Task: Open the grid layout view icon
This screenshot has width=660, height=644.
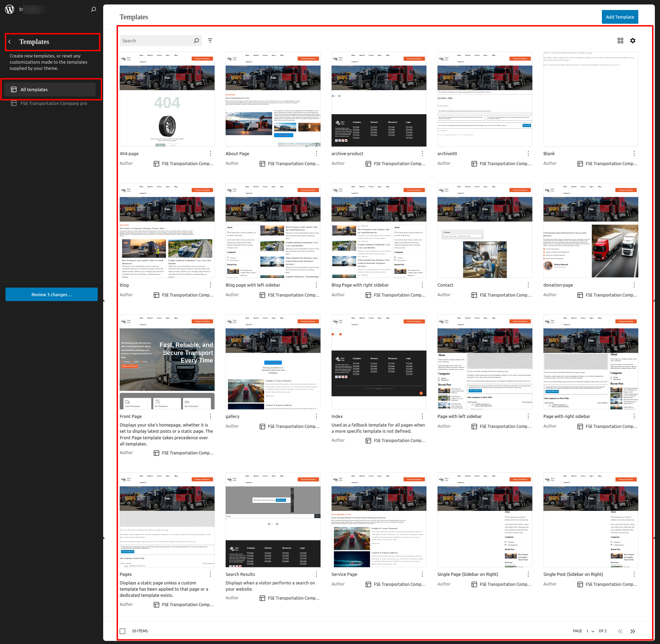Action: 620,41
